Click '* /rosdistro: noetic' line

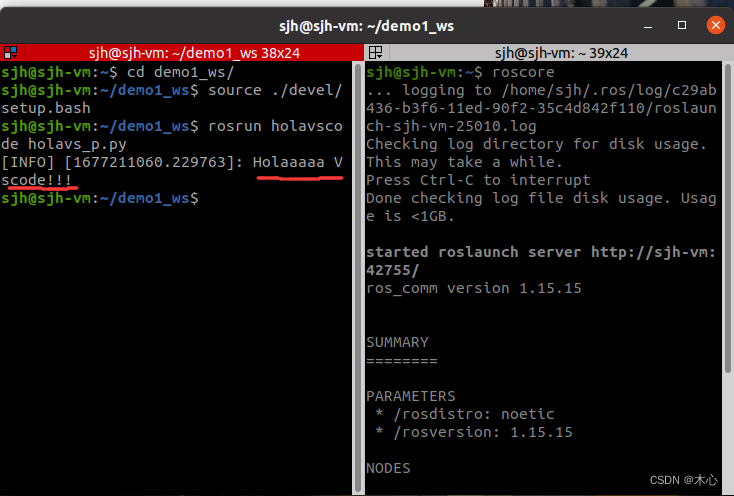point(464,414)
